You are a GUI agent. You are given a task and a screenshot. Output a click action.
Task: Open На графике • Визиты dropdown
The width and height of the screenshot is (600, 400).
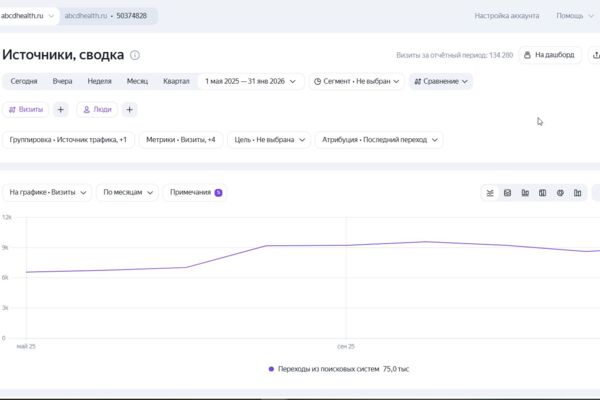pyautogui.click(x=47, y=192)
